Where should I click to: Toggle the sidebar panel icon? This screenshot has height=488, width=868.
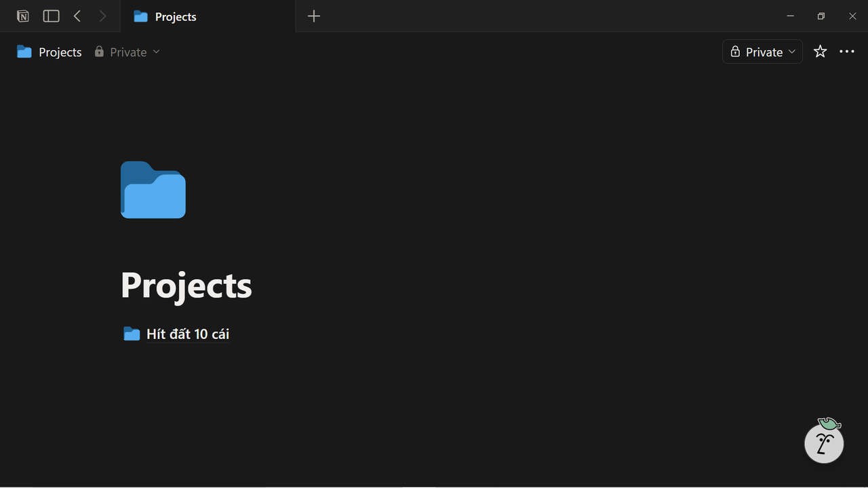51,16
